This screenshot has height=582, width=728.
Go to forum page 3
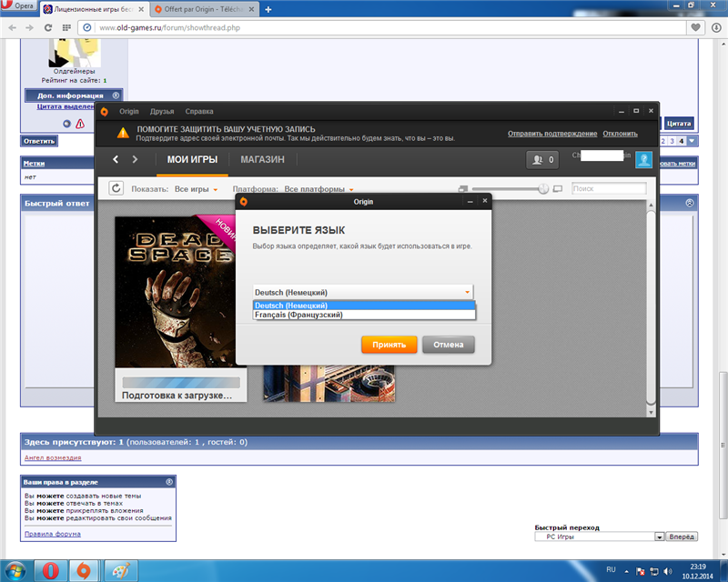pos(672,141)
